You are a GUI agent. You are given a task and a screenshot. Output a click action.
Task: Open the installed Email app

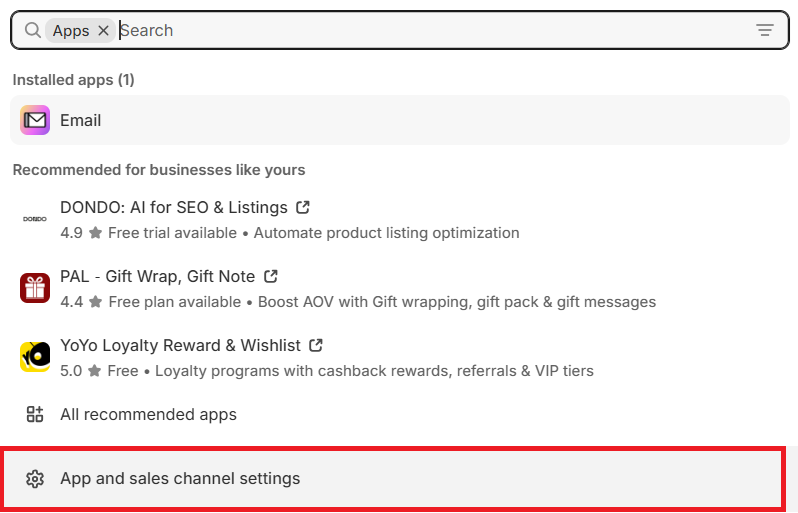pos(81,120)
